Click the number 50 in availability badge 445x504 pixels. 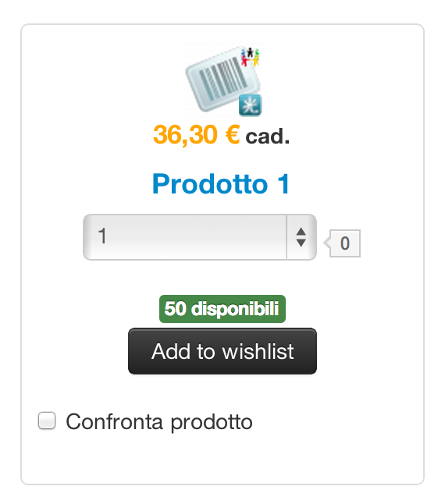pyautogui.click(x=175, y=309)
